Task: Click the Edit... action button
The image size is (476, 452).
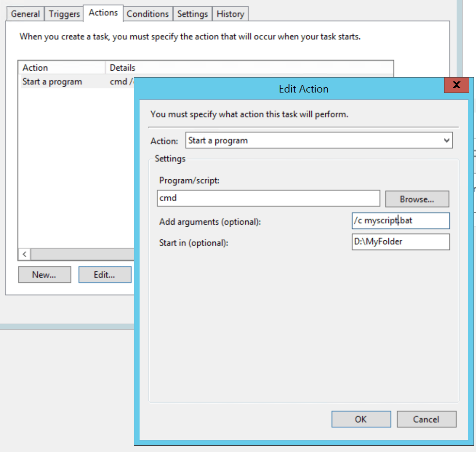Action: (x=105, y=275)
